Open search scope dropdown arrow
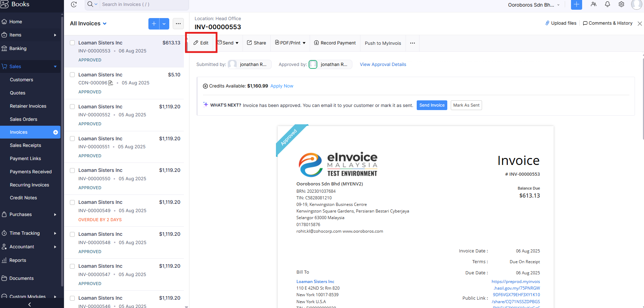Screen dimensions: 644x308 tap(96, 5)
